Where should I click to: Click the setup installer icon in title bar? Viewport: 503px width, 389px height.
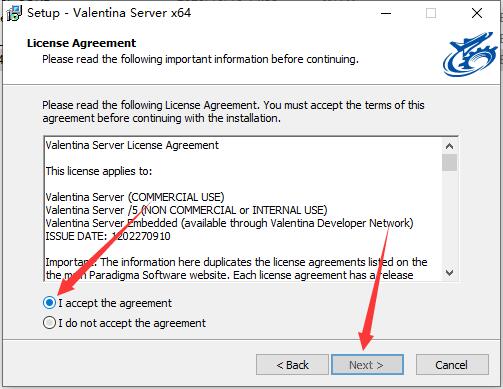pyautogui.click(x=14, y=13)
